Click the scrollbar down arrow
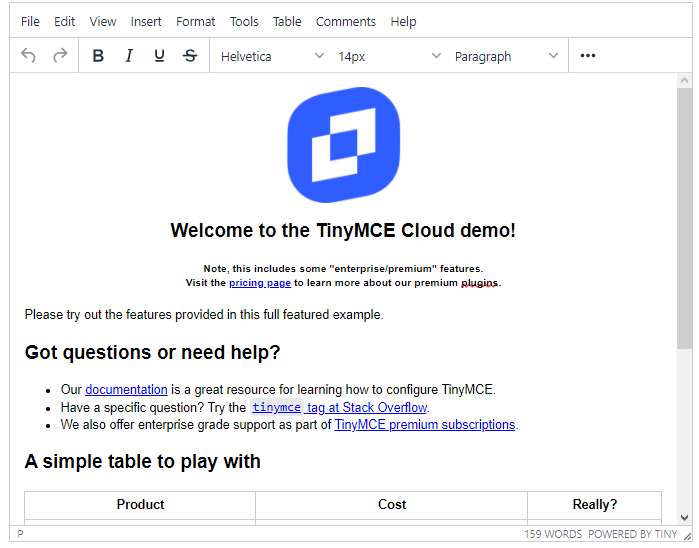Viewport: 699px width, 548px height. (x=684, y=517)
